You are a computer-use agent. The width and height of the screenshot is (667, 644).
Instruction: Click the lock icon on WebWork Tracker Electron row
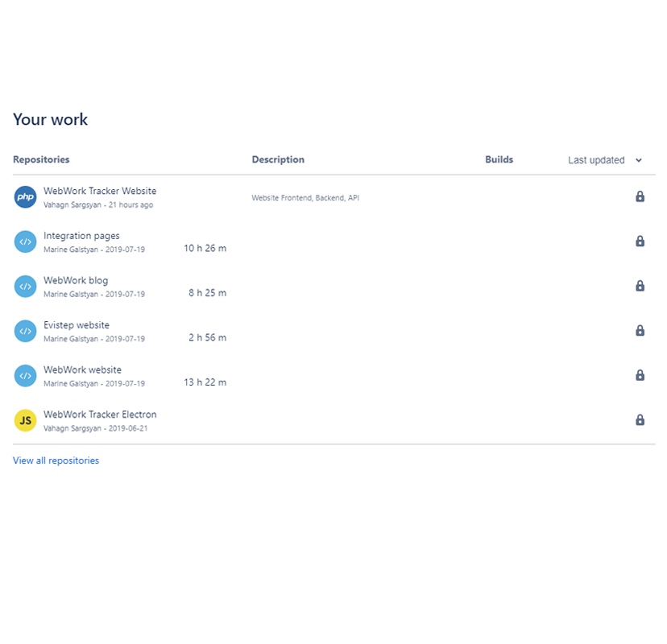[640, 420]
